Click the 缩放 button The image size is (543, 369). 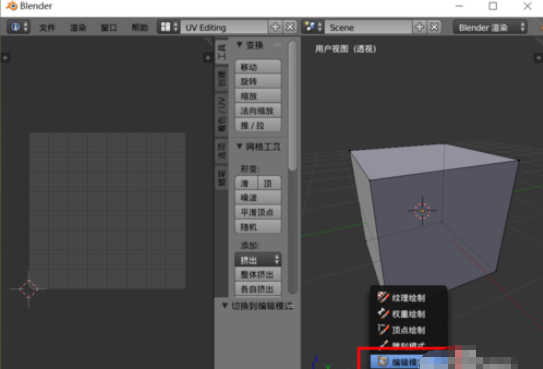(258, 96)
